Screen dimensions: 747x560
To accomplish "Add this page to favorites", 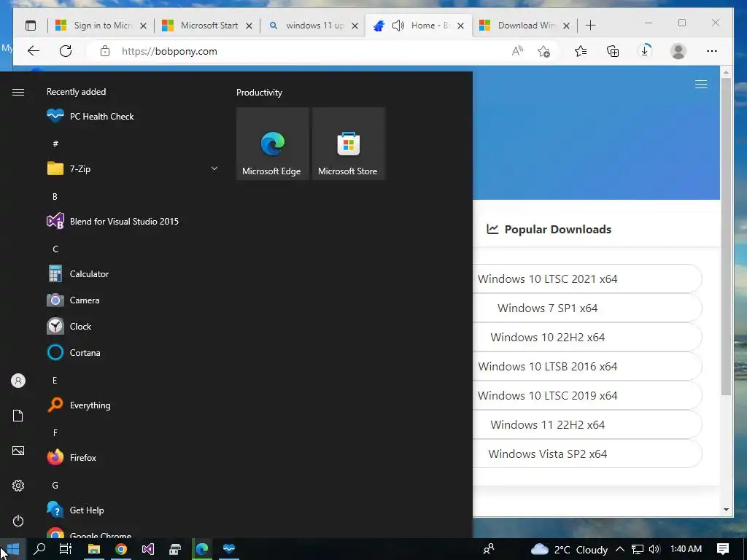I will click(543, 51).
